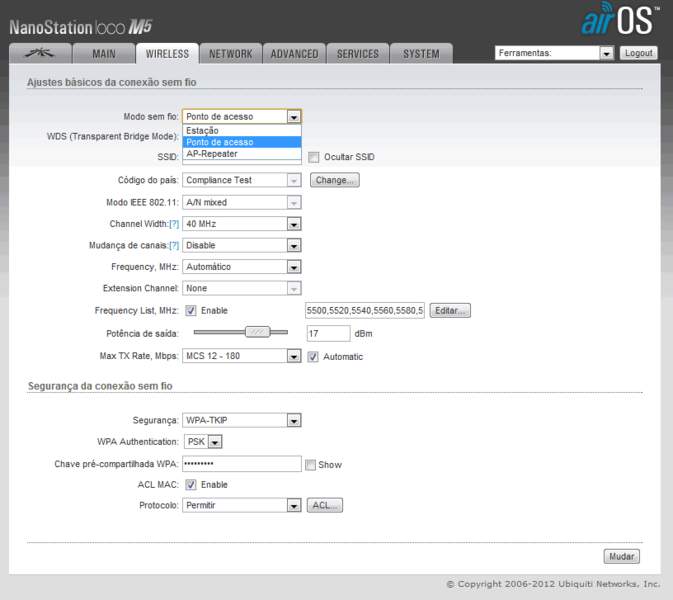This screenshot has height=600, width=673.
Task: Open the Código do país dropdown
Action: pos(242,180)
